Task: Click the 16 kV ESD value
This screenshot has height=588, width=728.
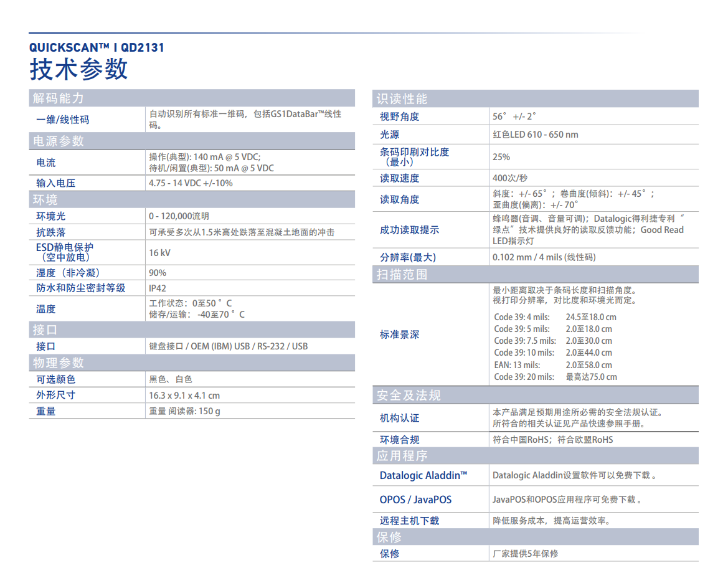Action: coord(159,253)
